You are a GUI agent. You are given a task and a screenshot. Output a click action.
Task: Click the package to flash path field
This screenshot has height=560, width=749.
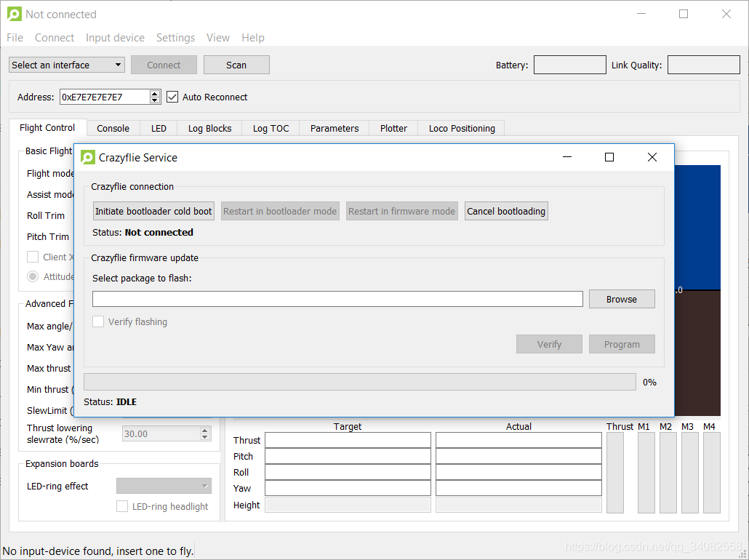(337, 299)
